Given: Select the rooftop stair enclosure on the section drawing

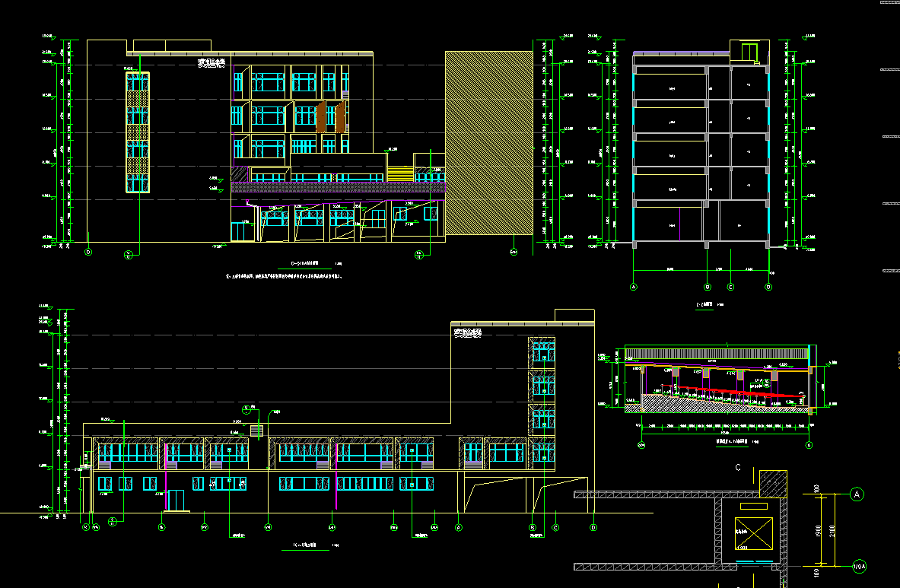Looking at the screenshot, I should (749, 50).
